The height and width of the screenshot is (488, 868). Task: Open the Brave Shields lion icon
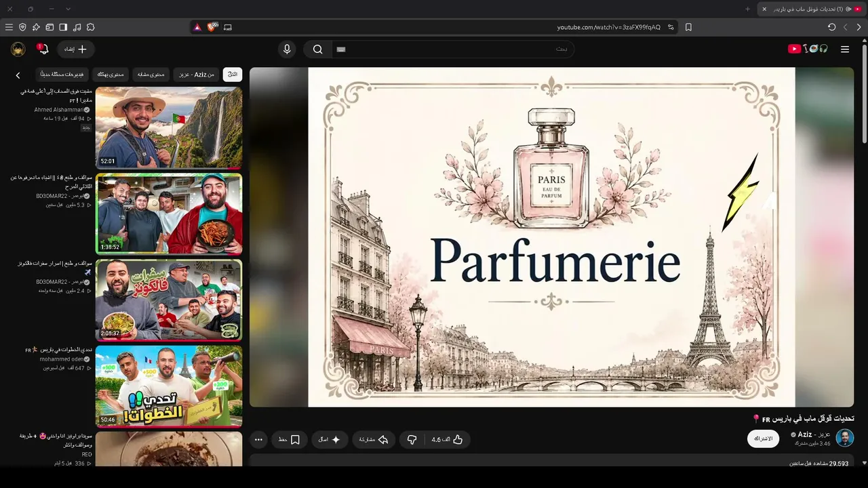pos(212,27)
